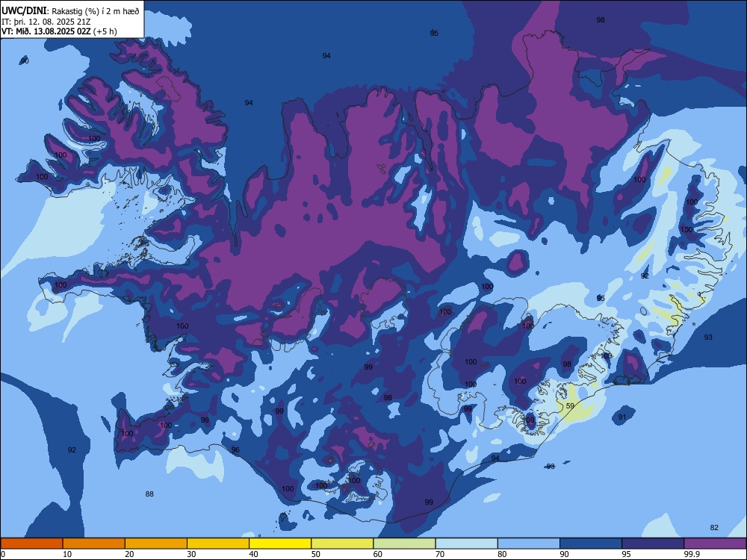Click the legend tick label "99.9"
Viewport: 747px width, 560px height.
tap(692, 554)
